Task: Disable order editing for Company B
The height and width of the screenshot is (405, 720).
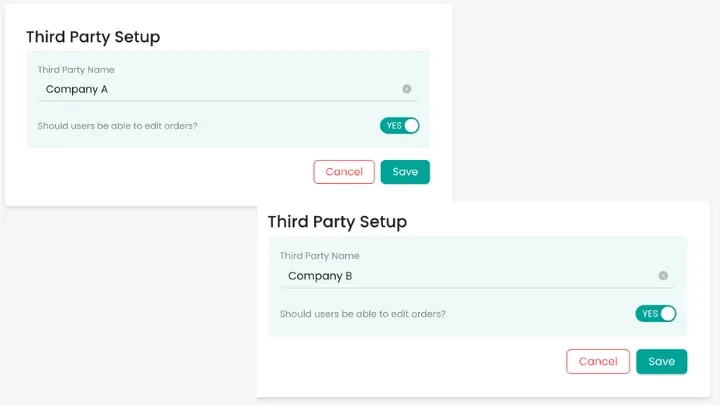Action: 656,314
